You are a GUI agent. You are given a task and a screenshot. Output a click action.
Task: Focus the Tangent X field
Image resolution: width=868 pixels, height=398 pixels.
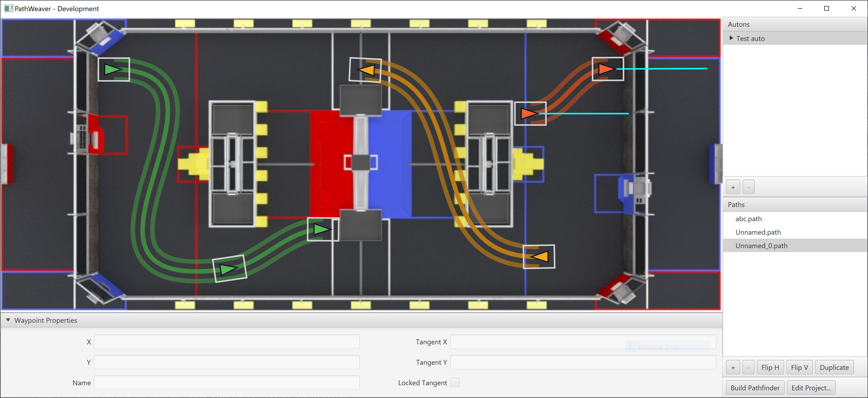tap(583, 342)
